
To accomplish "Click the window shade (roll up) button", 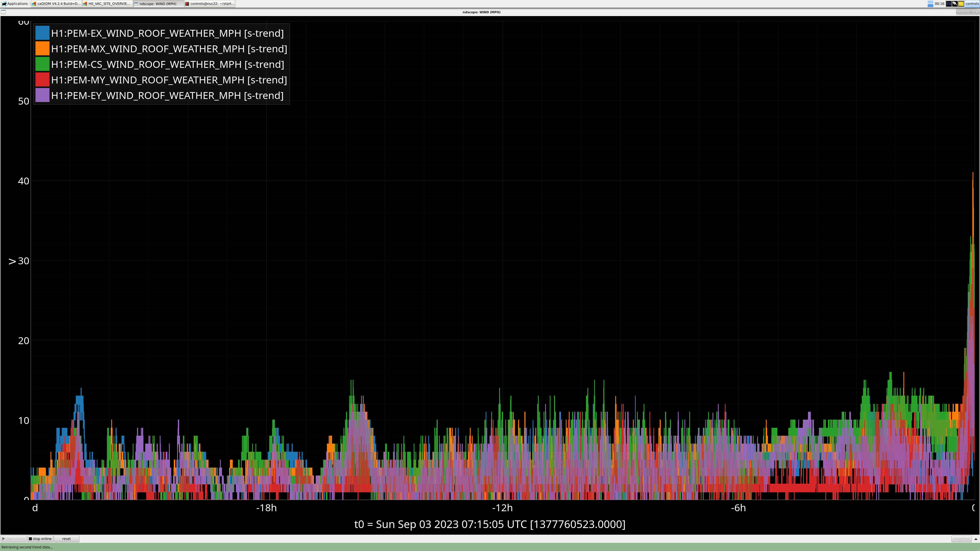I will point(960,12).
